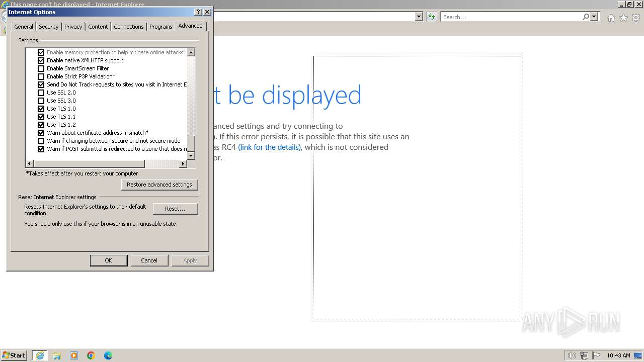Click the network tray icon
This screenshot has height=362, width=644.
click(584, 355)
